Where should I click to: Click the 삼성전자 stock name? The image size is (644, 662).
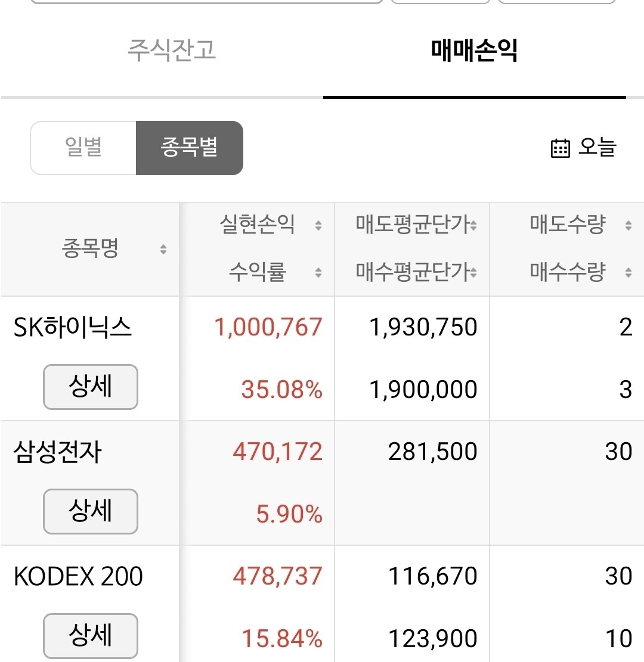57,452
